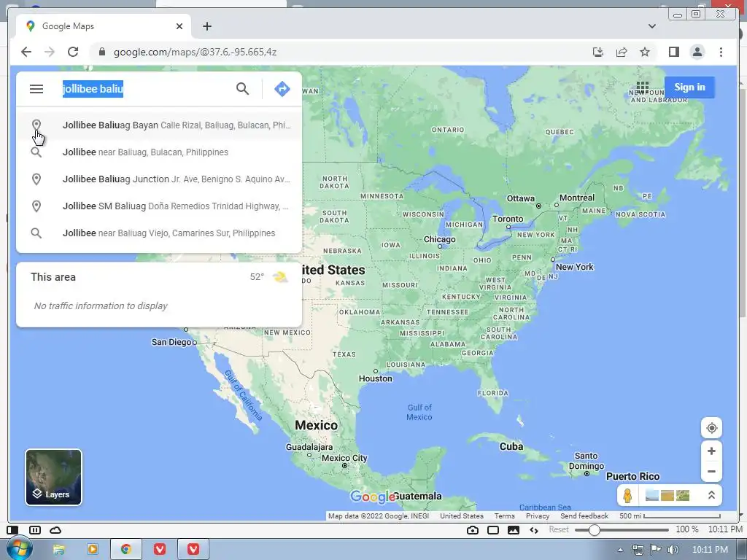The width and height of the screenshot is (747, 560).
Task: Bookmark this page with the star
Action: coord(645,52)
